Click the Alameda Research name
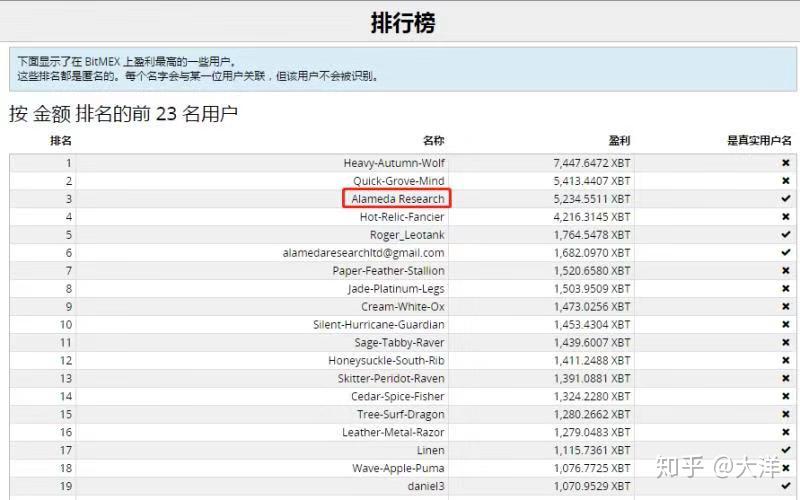800x500 pixels. click(x=397, y=198)
